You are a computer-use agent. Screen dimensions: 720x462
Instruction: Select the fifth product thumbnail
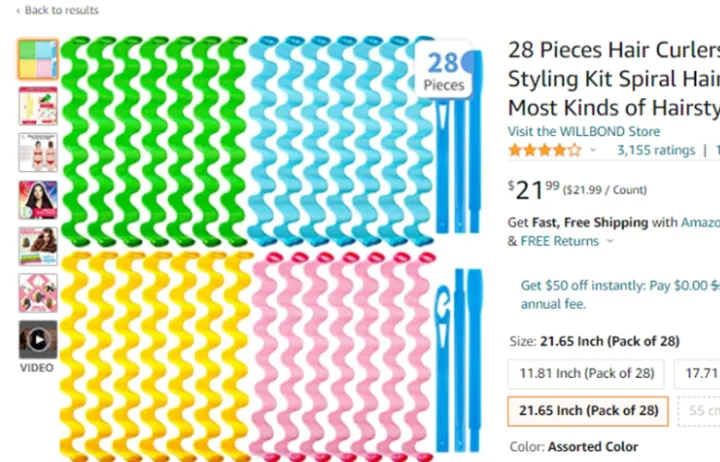38,246
